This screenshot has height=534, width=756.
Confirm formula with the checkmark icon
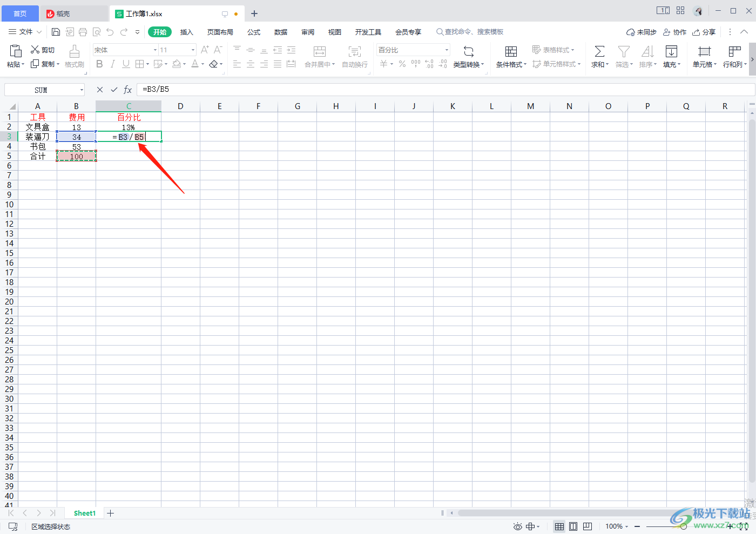pos(114,90)
